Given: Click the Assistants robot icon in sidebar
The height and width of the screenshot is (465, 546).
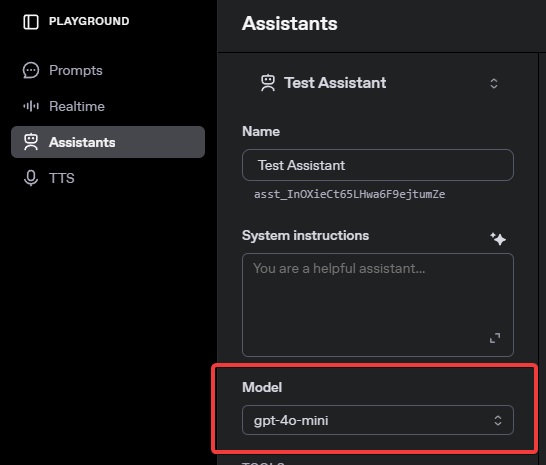Looking at the screenshot, I should pyautogui.click(x=31, y=142).
